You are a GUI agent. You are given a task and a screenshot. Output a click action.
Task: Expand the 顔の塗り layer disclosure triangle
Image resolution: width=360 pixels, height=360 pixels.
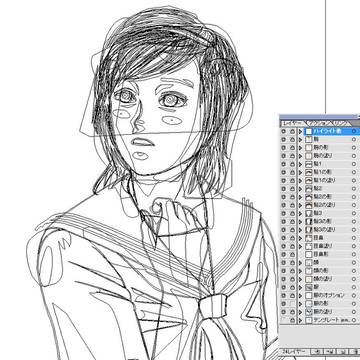tap(300, 279)
